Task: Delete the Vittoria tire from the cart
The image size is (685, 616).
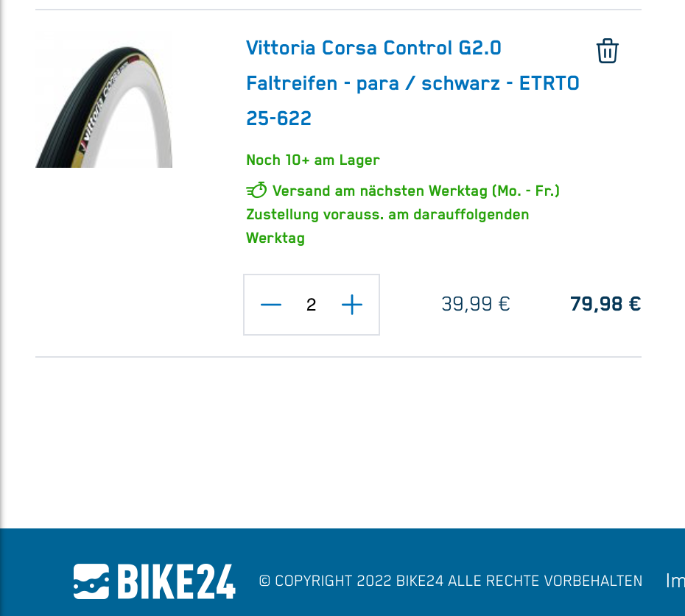Action: point(607,51)
